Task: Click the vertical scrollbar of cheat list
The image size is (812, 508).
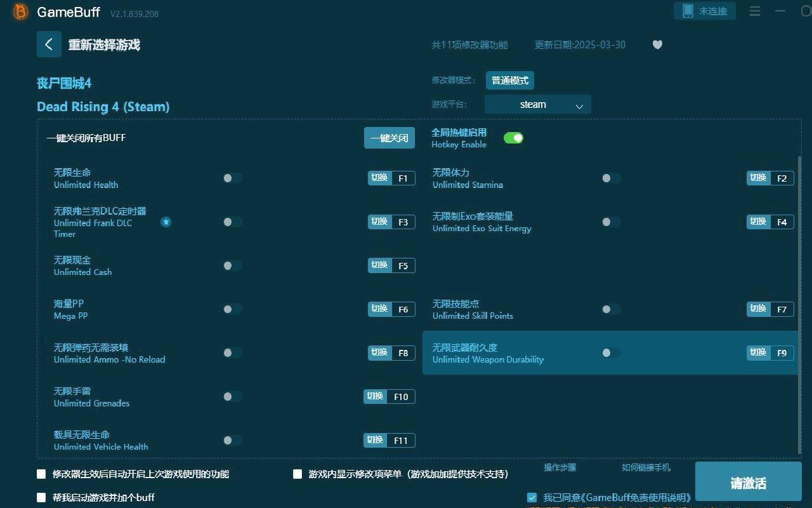Action: click(799, 304)
